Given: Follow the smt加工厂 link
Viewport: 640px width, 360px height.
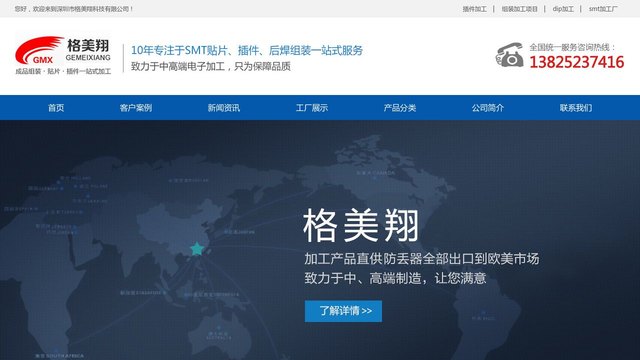Looking at the screenshot, I should click(603, 9).
